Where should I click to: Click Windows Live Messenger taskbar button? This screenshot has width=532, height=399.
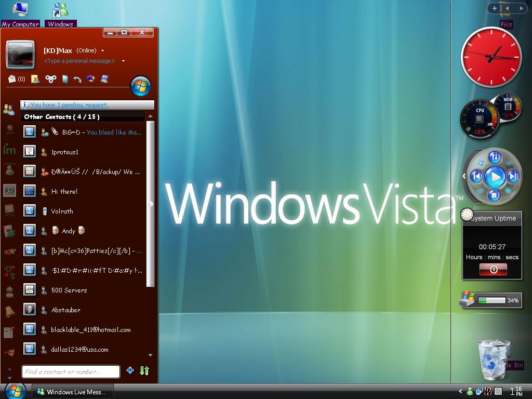(73, 392)
